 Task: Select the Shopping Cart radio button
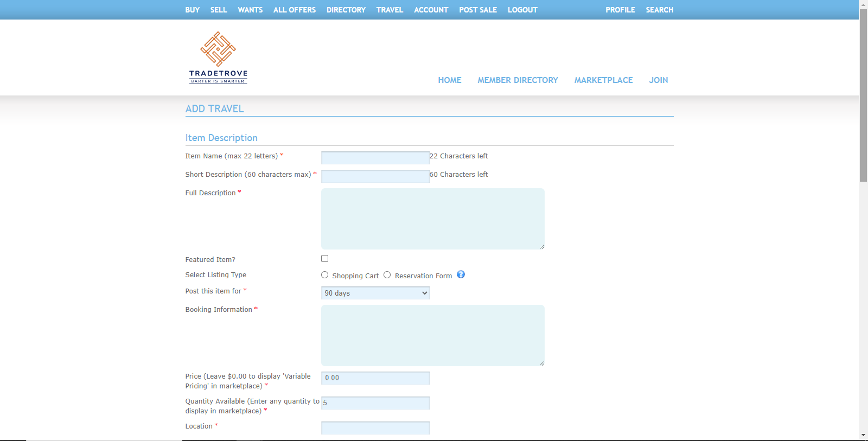coord(324,275)
